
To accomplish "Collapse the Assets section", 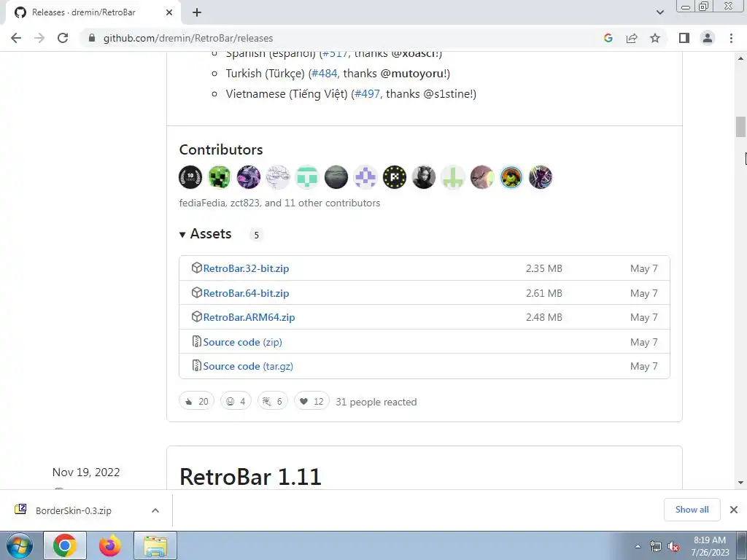I will [205, 234].
